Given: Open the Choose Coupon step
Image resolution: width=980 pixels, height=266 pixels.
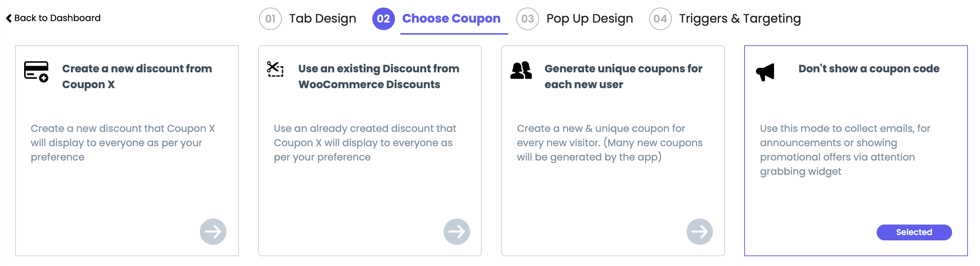Looking at the screenshot, I should (x=451, y=18).
